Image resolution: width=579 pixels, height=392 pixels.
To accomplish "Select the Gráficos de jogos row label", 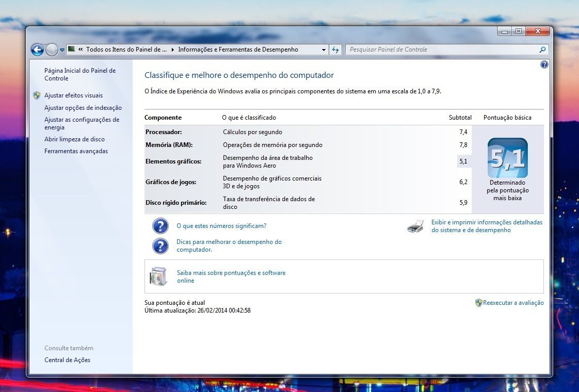I will [171, 182].
